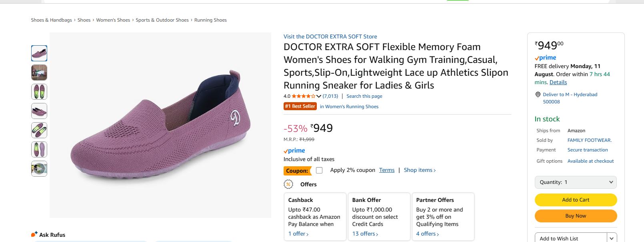The height and width of the screenshot is (242, 644).
Task: Click the Ask Rufus flame icon
Action: (x=34, y=234)
